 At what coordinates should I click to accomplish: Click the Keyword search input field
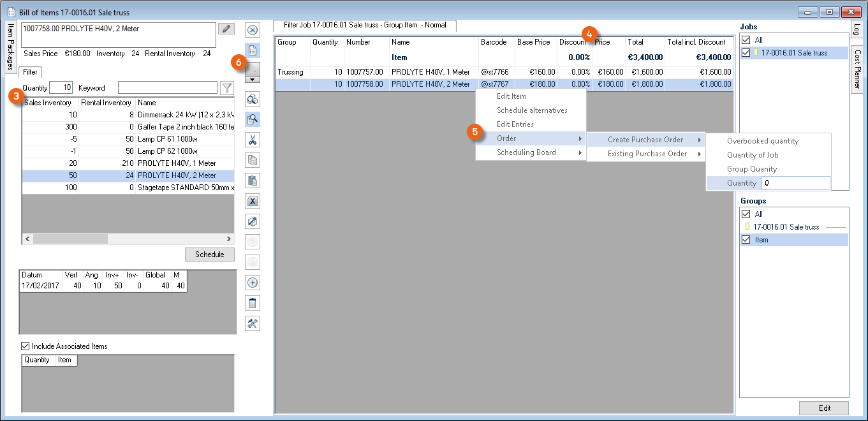tap(167, 88)
